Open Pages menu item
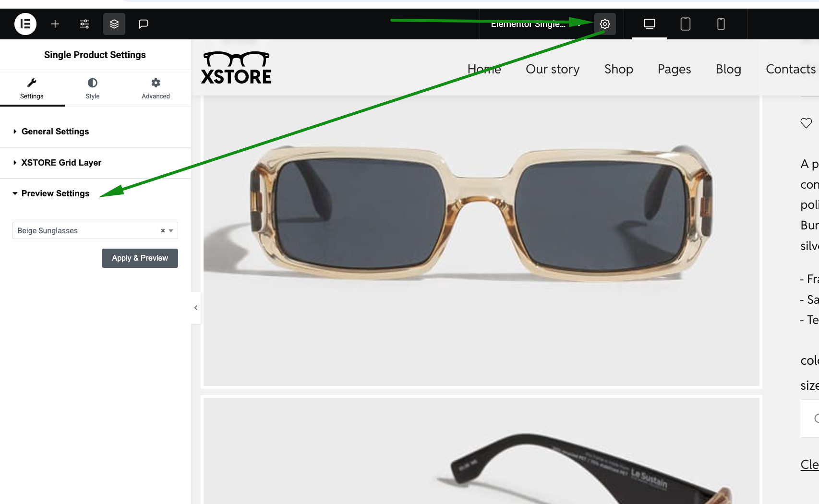The height and width of the screenshot is (504, 819). [x=674, y=69]
